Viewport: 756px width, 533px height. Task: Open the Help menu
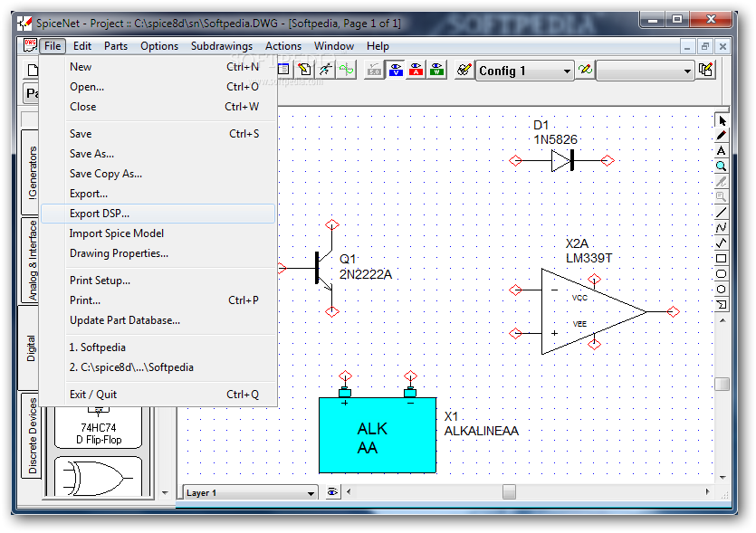click(378, 46)
